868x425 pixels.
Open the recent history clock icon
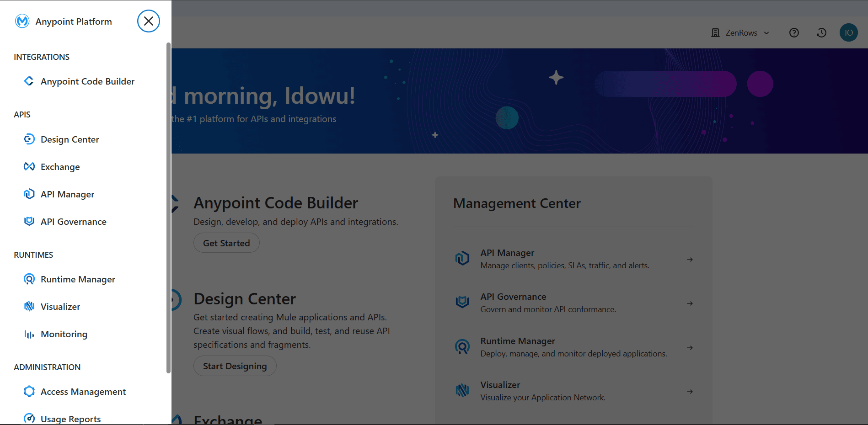(821, 33)
